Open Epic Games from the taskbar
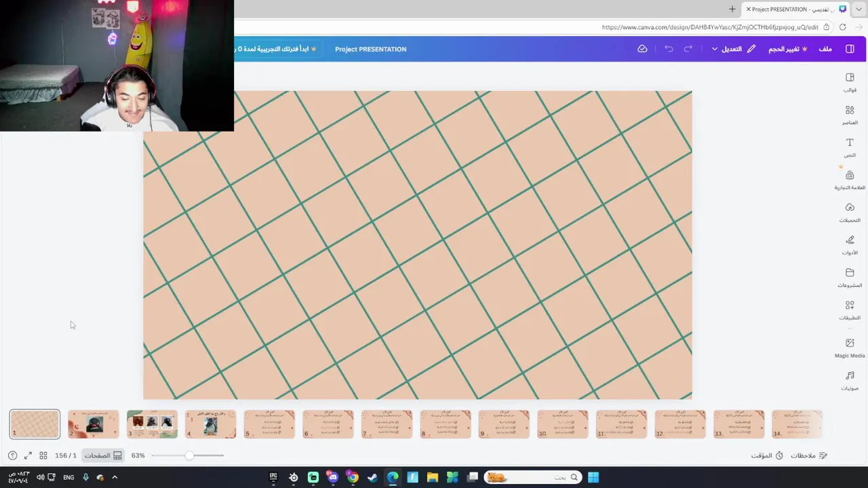The width and height of the screenshot is (868, 488). (273, 477)
